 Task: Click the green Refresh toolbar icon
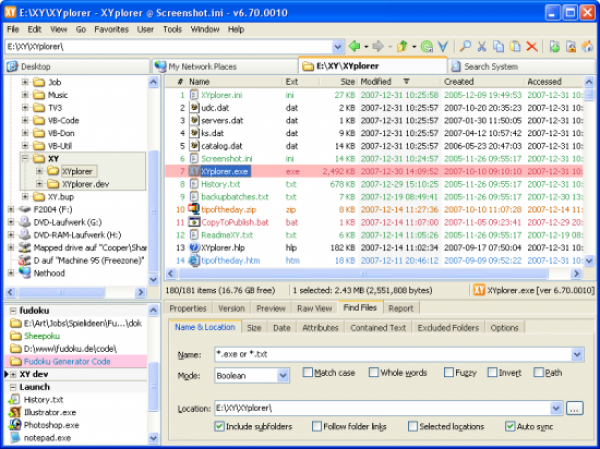(427, 47)
